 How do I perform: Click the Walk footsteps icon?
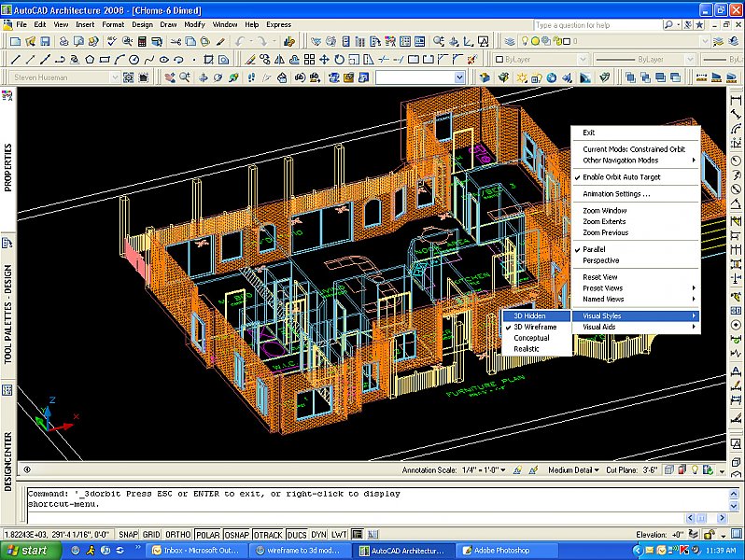point(251,77)
